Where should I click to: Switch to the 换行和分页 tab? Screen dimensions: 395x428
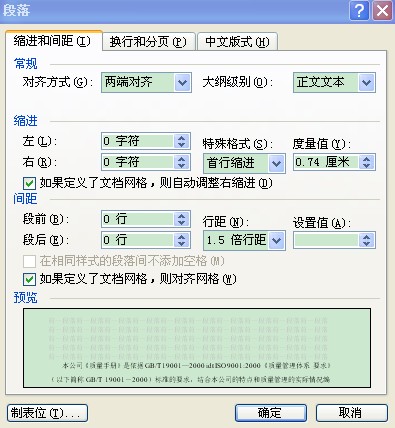148,42
